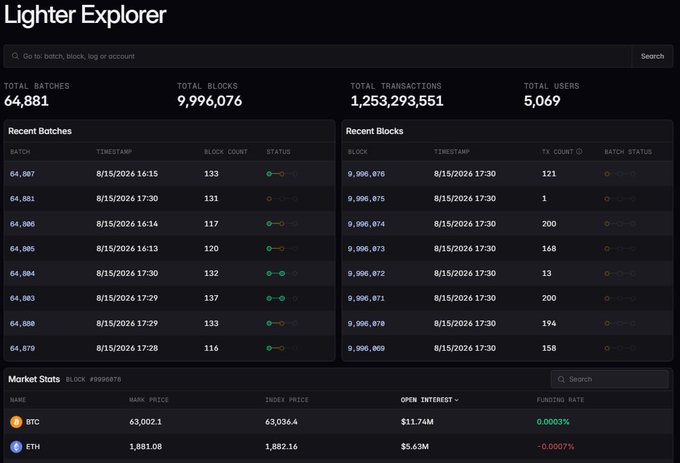
Task: Open block 9,996,075
Action: [366, 199]
